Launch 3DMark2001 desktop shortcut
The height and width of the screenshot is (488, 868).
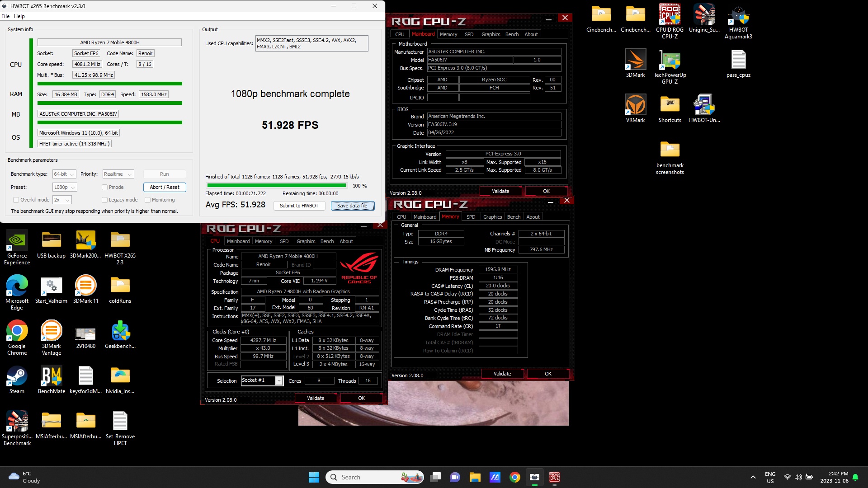pos(85,244)
